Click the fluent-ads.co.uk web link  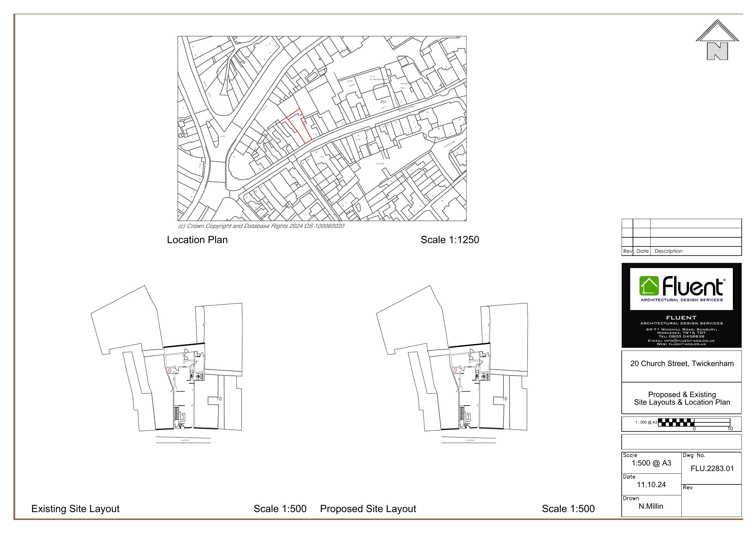click(682, 344)
